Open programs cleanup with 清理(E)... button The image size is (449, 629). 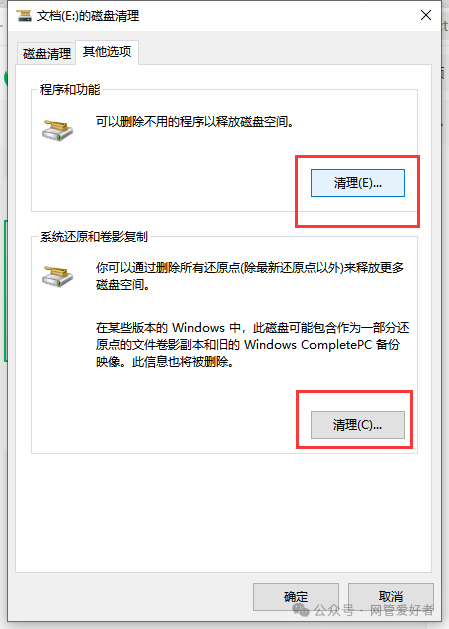pyautogui.click(x=358, y=183)
